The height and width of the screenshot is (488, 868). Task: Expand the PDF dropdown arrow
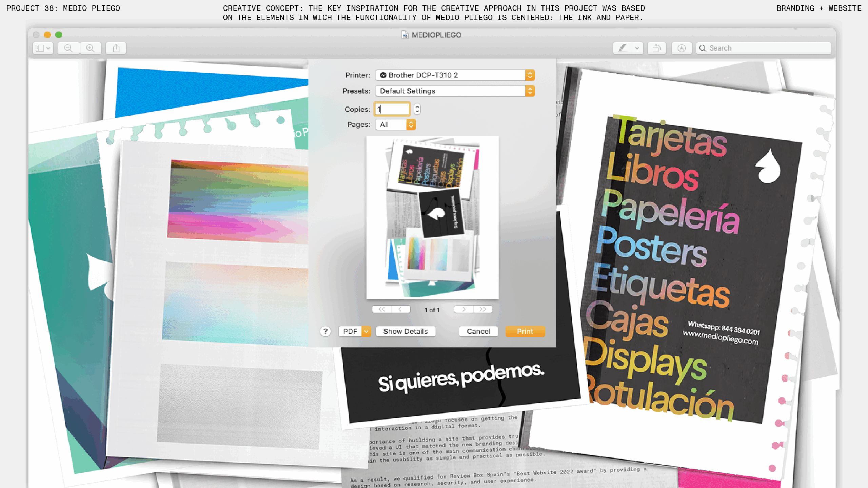pos(366,332)
